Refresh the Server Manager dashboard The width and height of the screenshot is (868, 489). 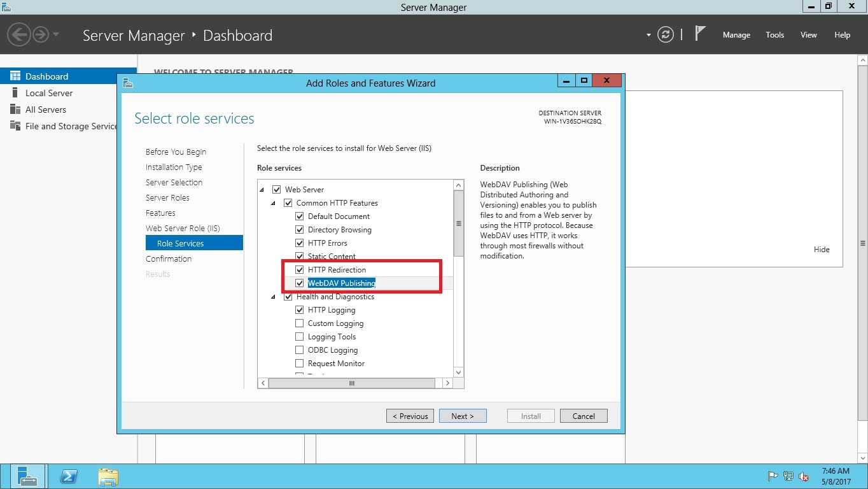[x=666, y=34]
